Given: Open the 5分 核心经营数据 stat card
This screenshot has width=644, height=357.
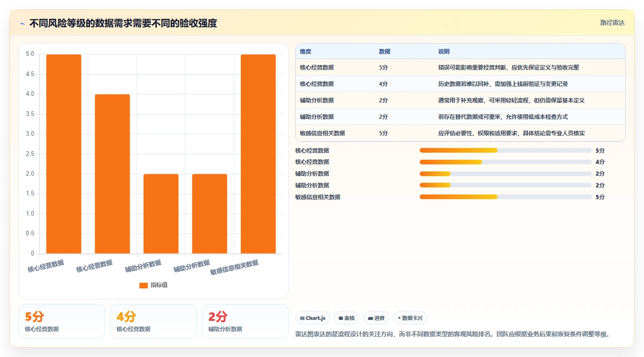Looking at the screenshot, I should (61, 321).
